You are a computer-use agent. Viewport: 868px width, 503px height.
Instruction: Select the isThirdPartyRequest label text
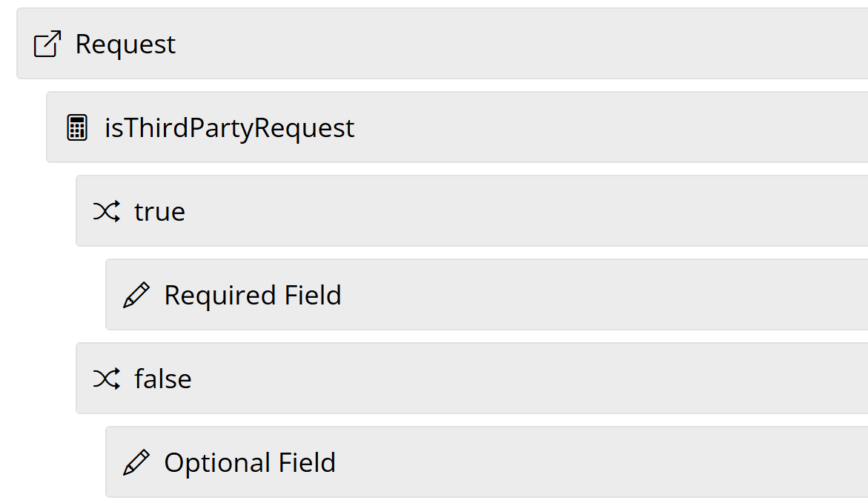pos(230,128)
